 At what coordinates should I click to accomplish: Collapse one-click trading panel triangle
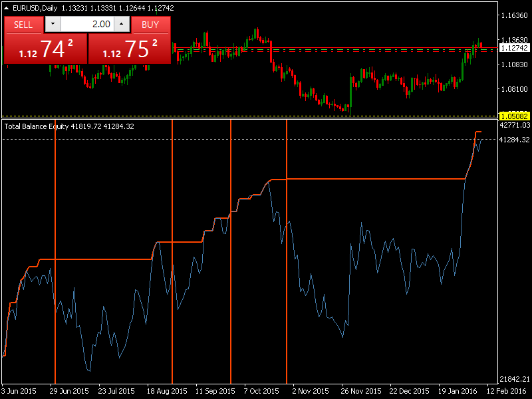tap(6, 8)
